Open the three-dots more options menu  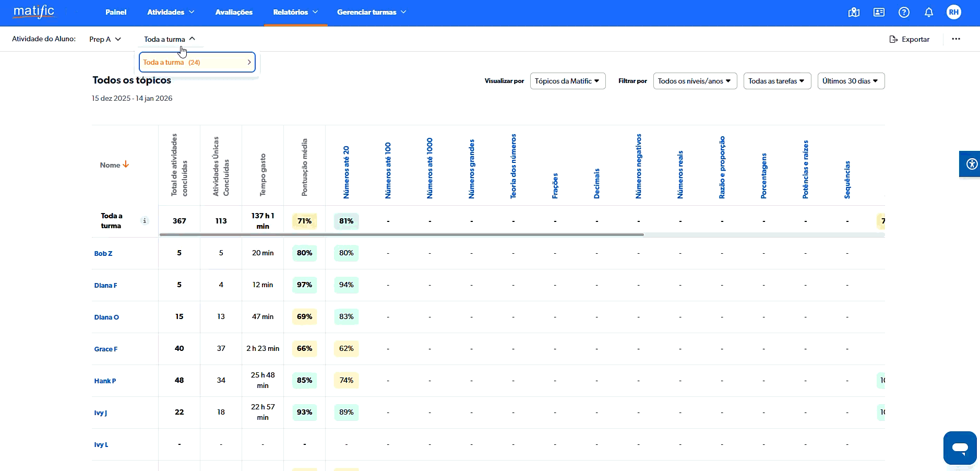[955, 39]
